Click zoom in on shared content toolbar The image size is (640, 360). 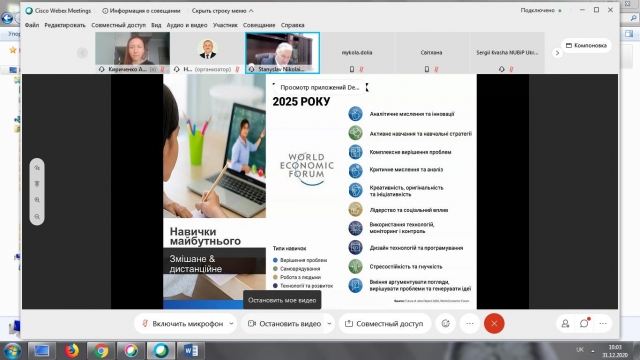pos(37,200)
